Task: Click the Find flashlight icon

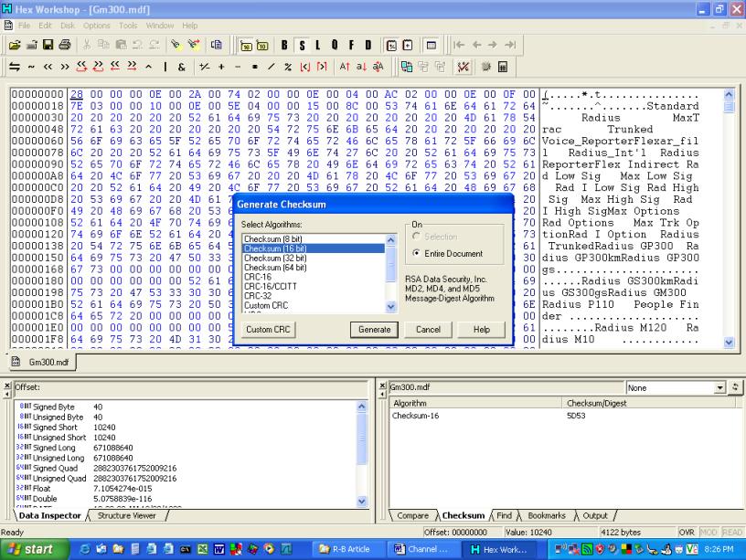Action: pyautogui.click(x=176, y=45)
